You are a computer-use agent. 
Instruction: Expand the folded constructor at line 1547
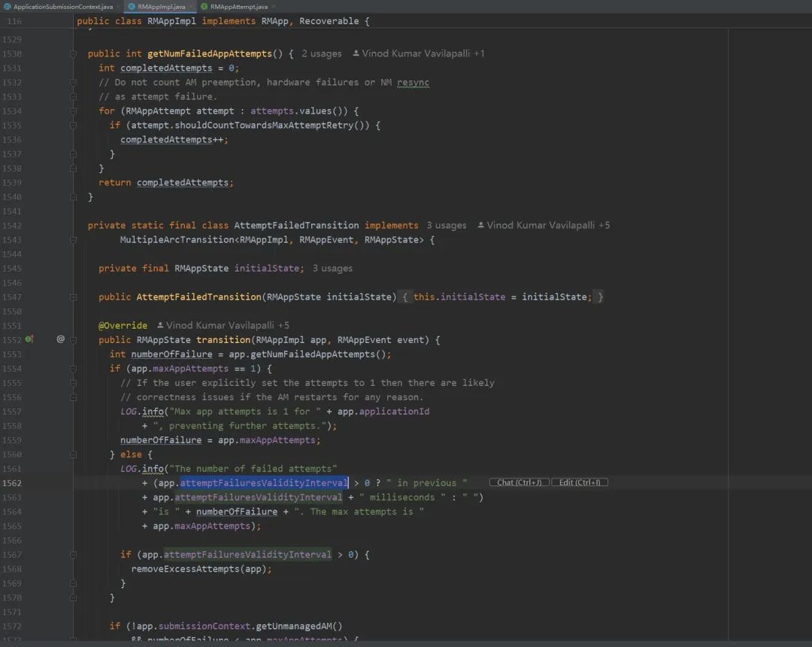(x=73, y=297)
